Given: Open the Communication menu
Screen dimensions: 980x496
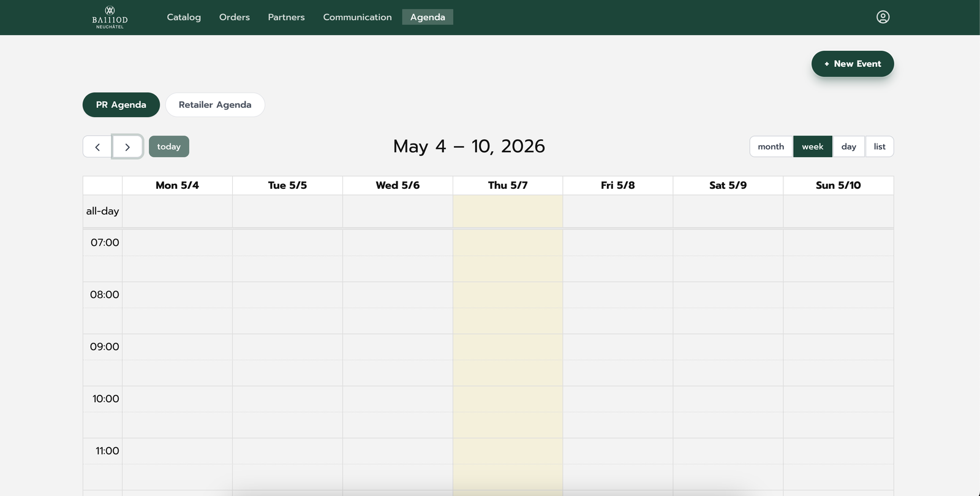Looking at the screenshot, I should [358, 17].
